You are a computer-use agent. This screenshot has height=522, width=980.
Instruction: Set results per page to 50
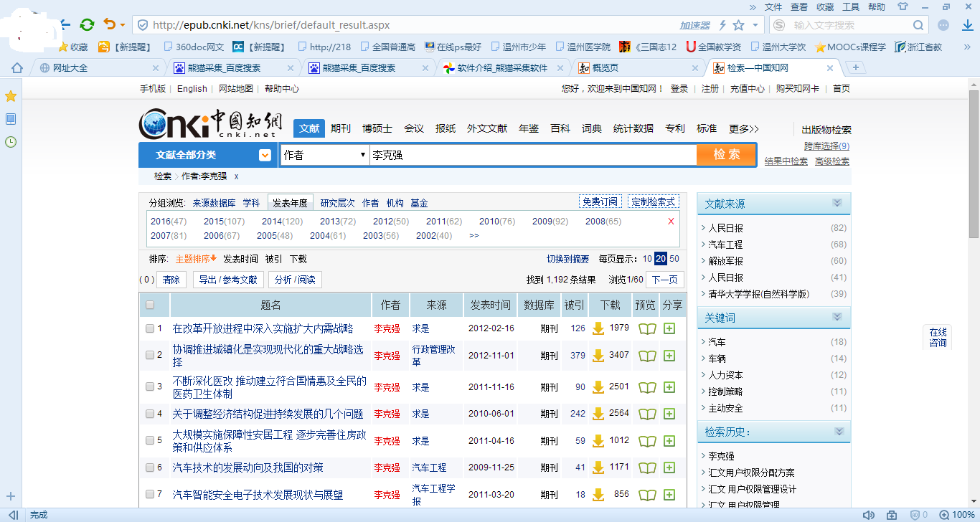(x=674, y=259)
